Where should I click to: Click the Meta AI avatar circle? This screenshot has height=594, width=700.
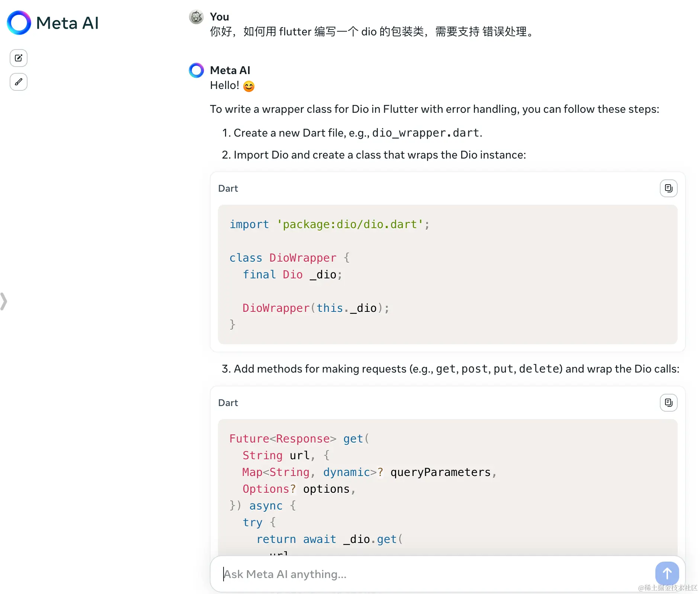point(196,70)
